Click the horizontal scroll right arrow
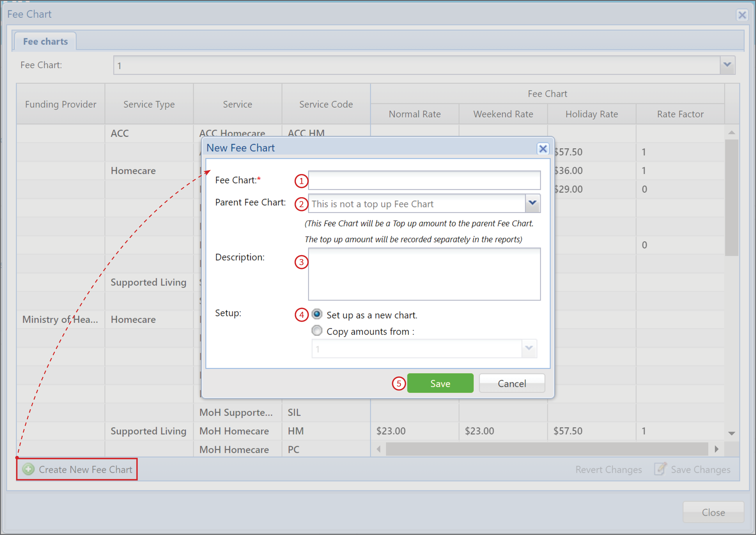The image size is (756, 535). (716, 449)
